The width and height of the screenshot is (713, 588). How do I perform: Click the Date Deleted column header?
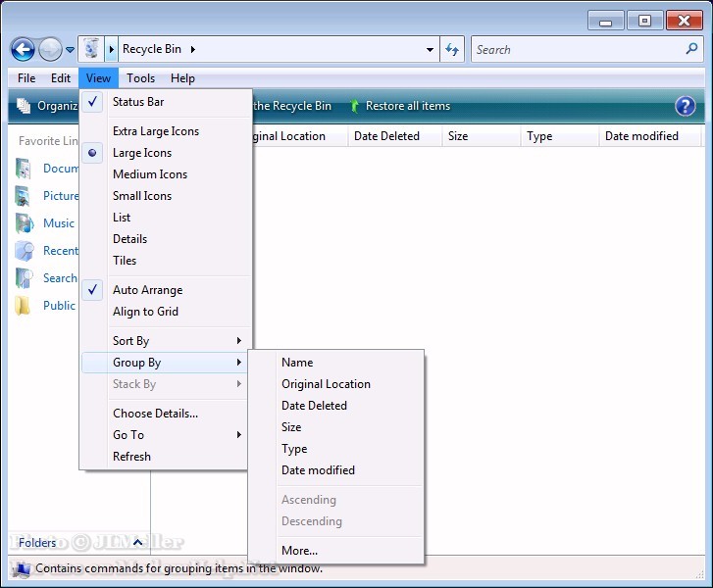pos(394,136)
